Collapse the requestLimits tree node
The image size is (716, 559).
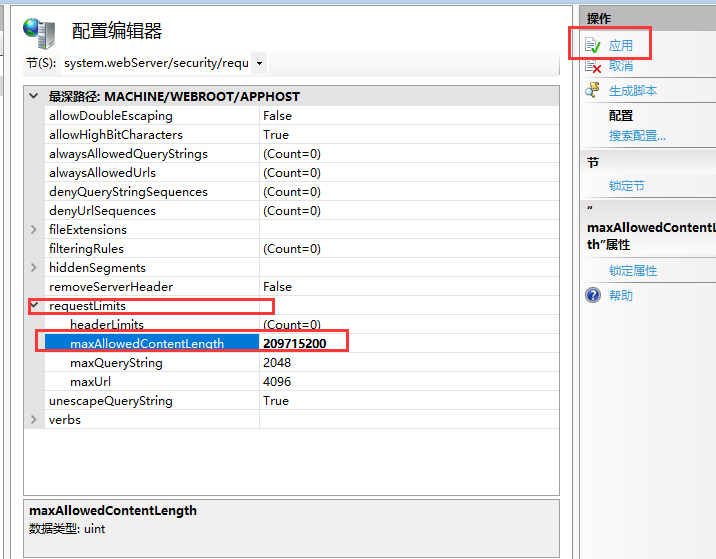[x=35, y=305]
